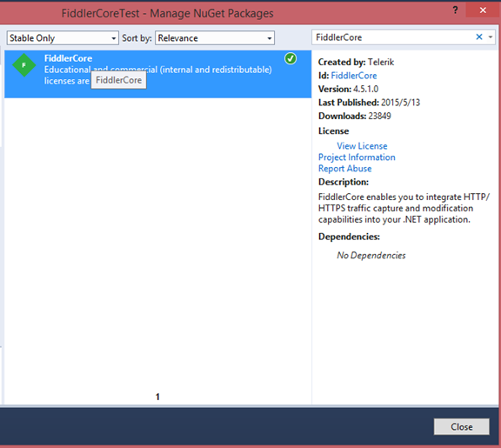Open the dialog help question mark

[455, 10]
